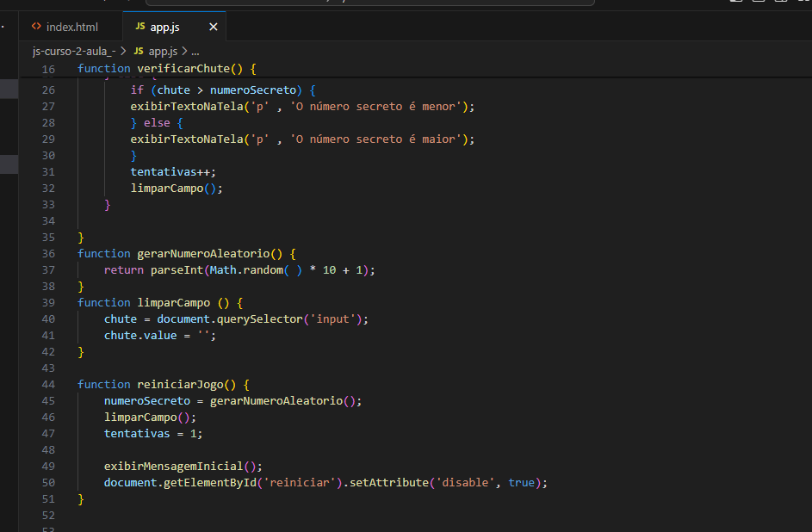Click numeroSecreto variable on line 45
This screenshot has height=532, width=812.
[x=147, y=401]
